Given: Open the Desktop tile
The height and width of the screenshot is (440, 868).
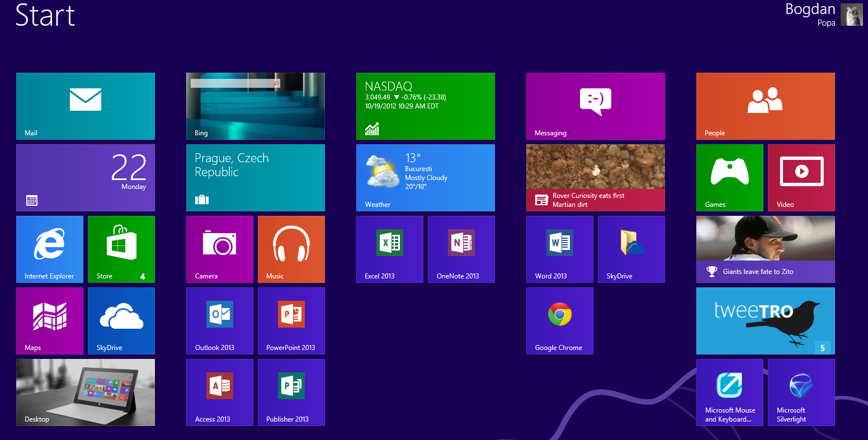Looking at the screenshot, I should click(x=86, y=392).
